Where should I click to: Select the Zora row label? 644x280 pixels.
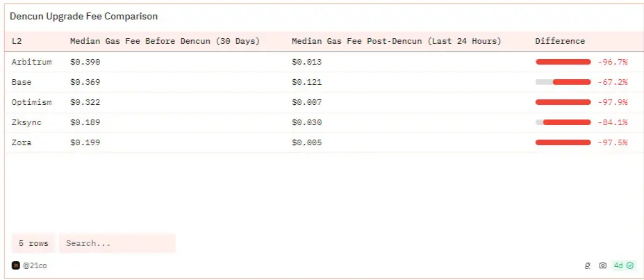click(22, 142)
